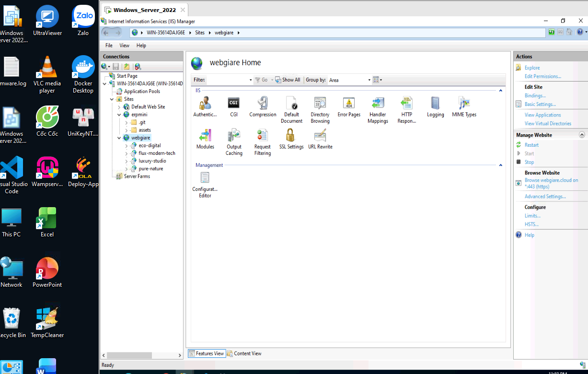
Task: Browse webgiare.cloud on port 443
Action: click(x=551, y=183)
